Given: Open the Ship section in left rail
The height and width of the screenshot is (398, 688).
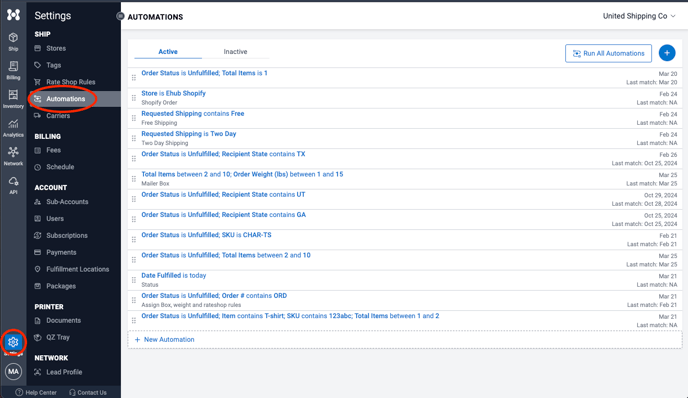Looking at the screenshot, I should 13,42.
